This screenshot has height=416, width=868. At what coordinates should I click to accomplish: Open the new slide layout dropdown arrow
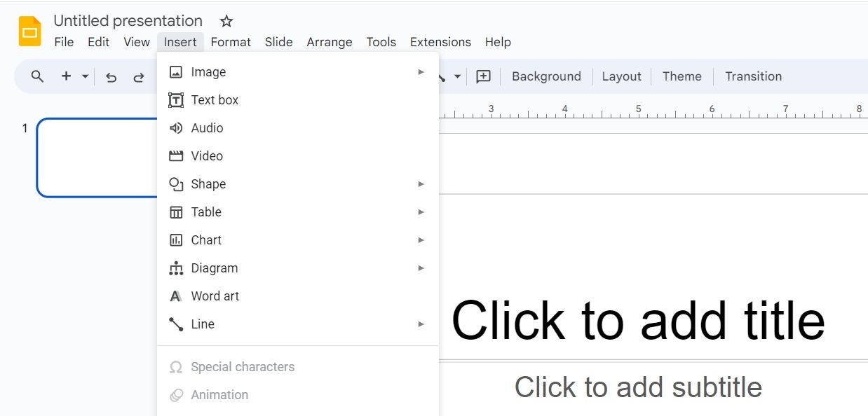click(x=84, y=76)
